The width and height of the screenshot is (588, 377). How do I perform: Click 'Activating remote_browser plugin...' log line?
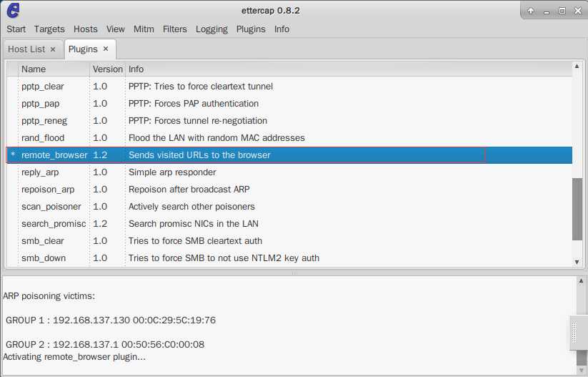tap(74, 357)
